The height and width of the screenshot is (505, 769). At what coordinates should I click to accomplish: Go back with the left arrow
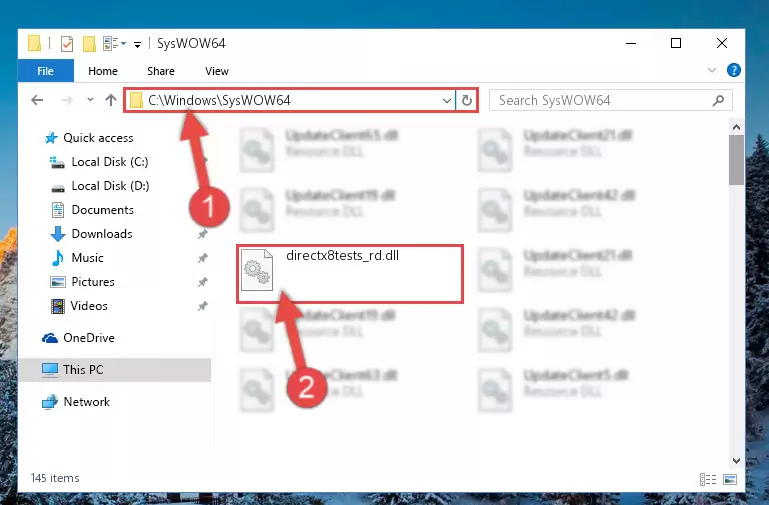[37, 101]
